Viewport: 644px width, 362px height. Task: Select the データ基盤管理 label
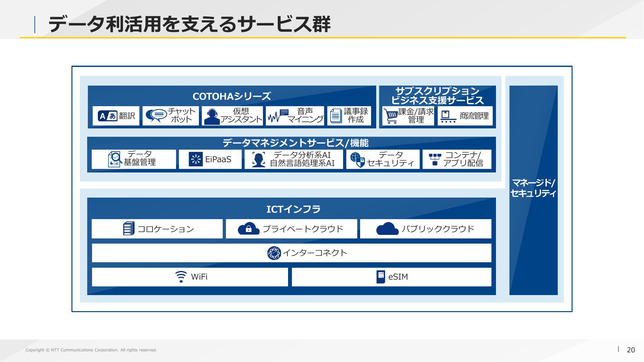click(140, 158)
